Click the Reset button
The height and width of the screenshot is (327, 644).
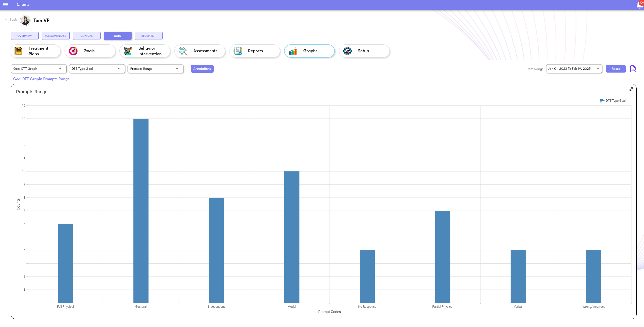tap(615, 69)
